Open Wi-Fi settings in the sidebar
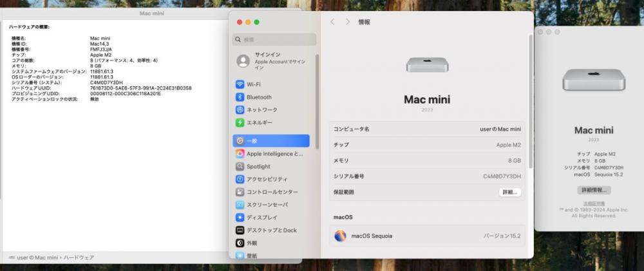 click(271, 84)
